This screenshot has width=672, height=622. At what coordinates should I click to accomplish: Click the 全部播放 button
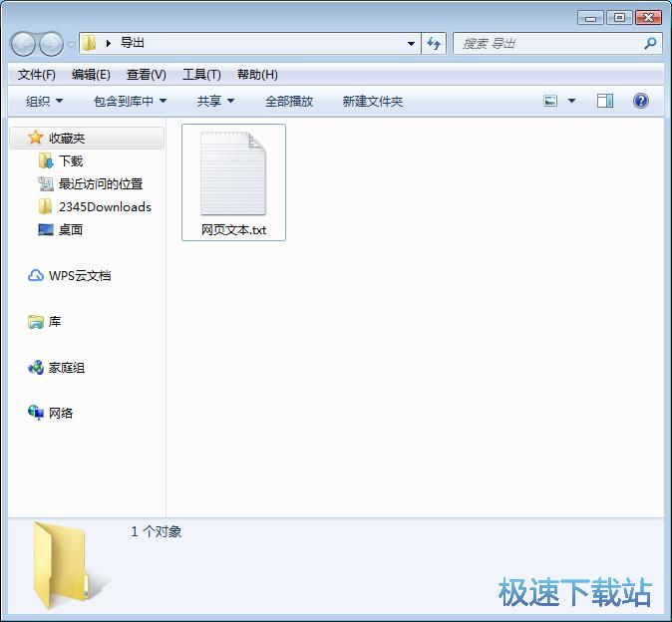[x=289, y=101]
